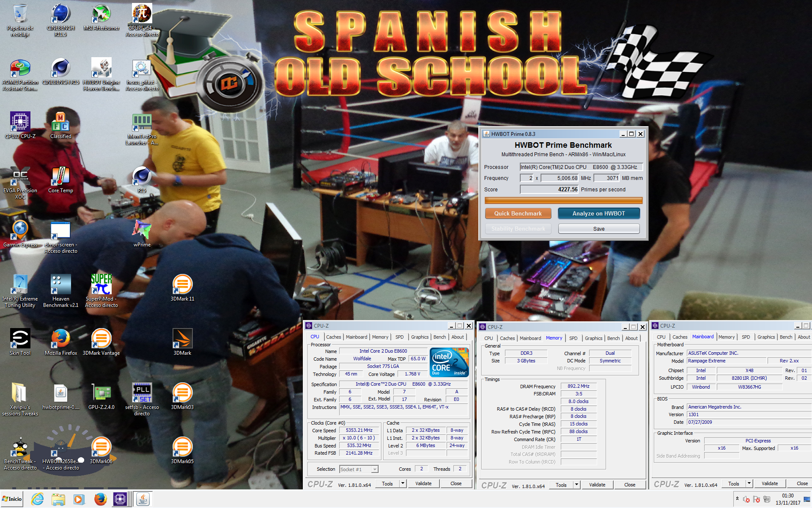The height and width of the screenshot is (508, 812).
Task: Click Quick Benchmark in HWBOT Prime
Action: click(518, 213)
